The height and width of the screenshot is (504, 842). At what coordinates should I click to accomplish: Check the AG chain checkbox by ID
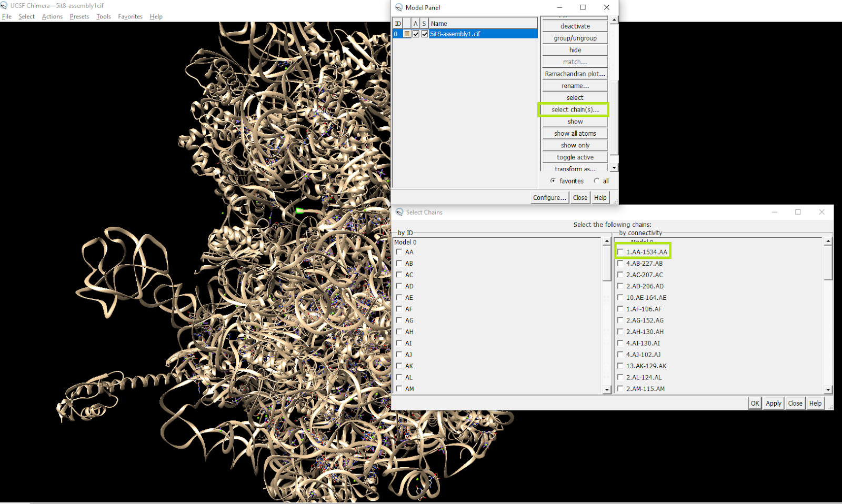[x=399, y=320]
